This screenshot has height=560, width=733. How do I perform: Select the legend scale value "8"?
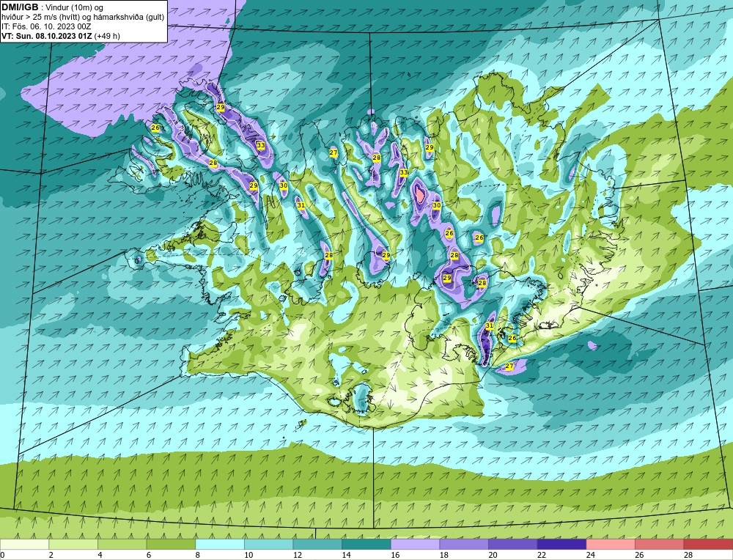[x=198, y=556]
